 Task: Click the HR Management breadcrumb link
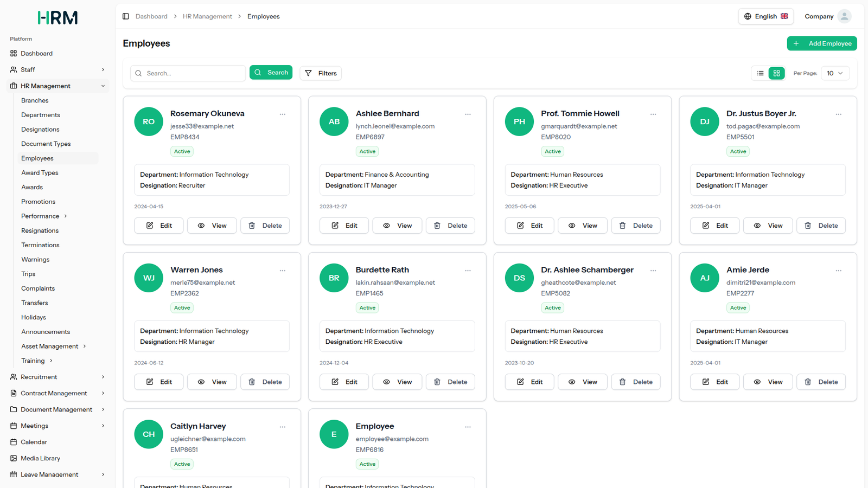pos(207,16)
